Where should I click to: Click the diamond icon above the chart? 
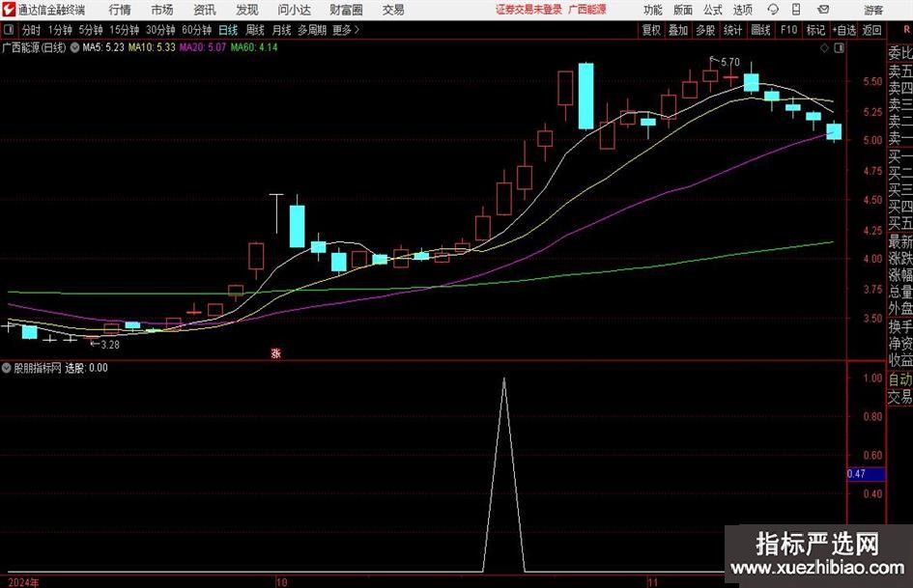click(x=824, y=48)
